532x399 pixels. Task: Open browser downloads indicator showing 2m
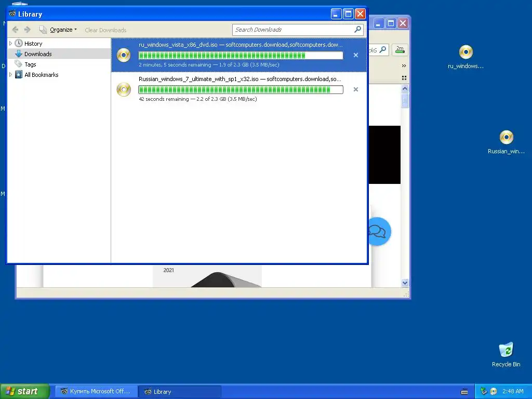coord(400,50)
